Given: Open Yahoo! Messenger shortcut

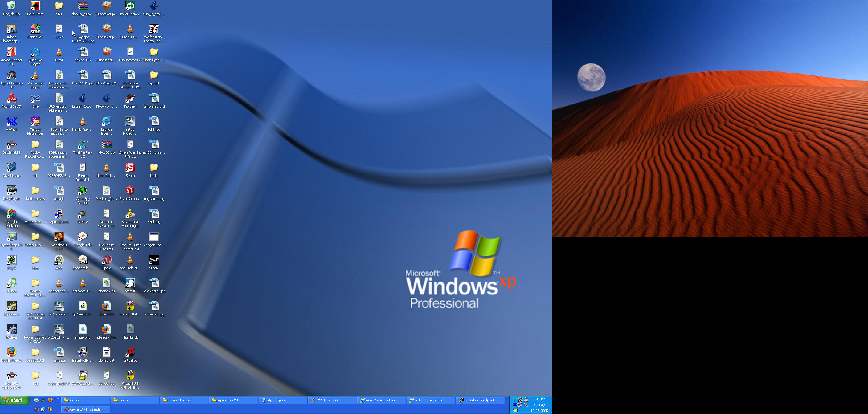Looking at the screenshot, I should [x=35, y=126].
